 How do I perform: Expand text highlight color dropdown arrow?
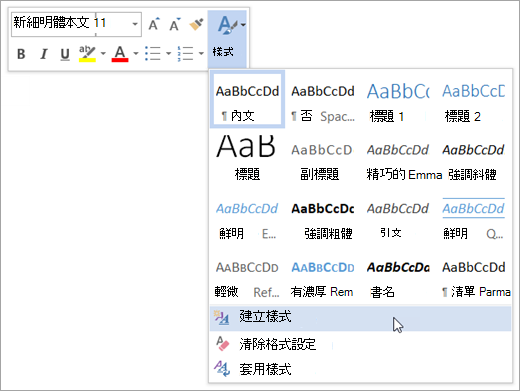103,53
